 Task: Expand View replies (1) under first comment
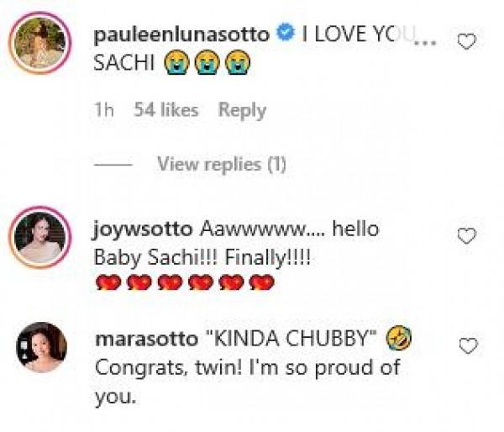pyautogui.click(x=221, y=165)
